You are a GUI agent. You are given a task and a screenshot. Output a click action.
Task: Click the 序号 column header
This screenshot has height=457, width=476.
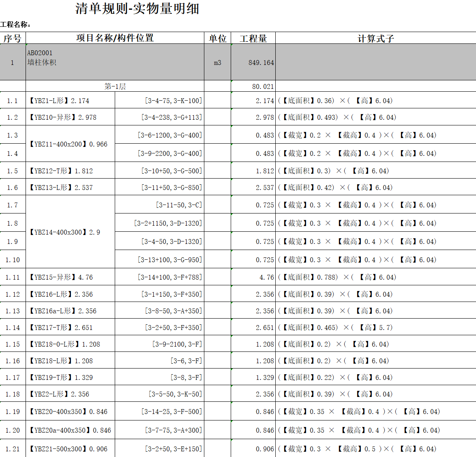tap(13, 39)
